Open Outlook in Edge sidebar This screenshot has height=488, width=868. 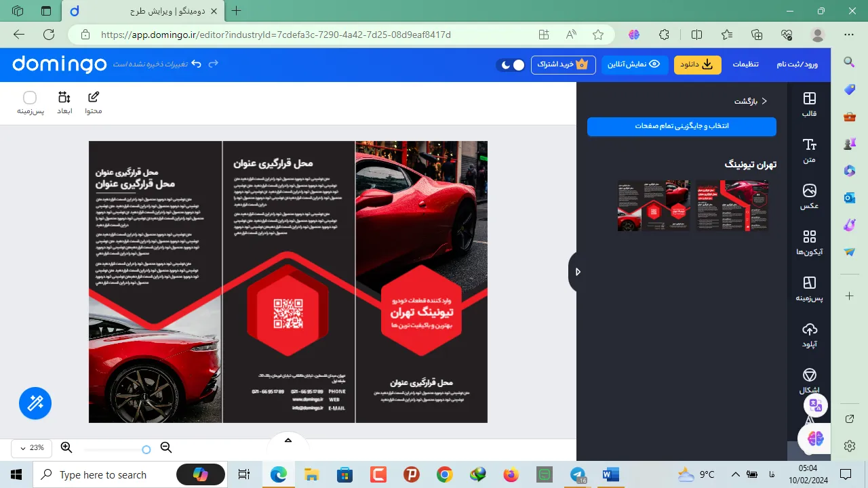(850, 198)
